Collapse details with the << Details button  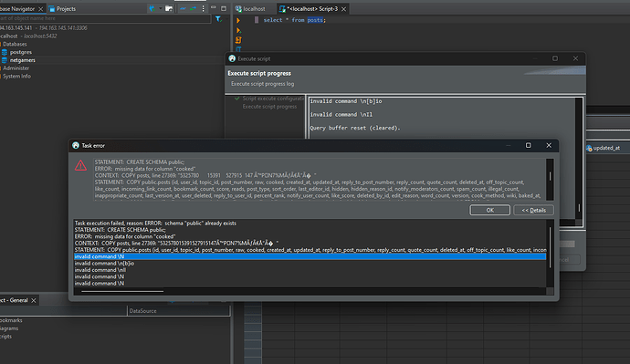click(x=533, y=210)
